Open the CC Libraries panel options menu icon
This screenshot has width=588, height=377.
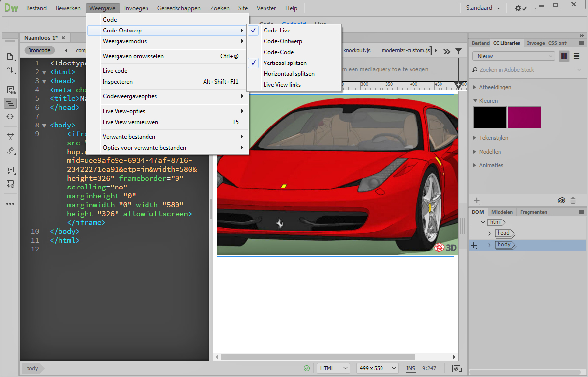(581, 43)
